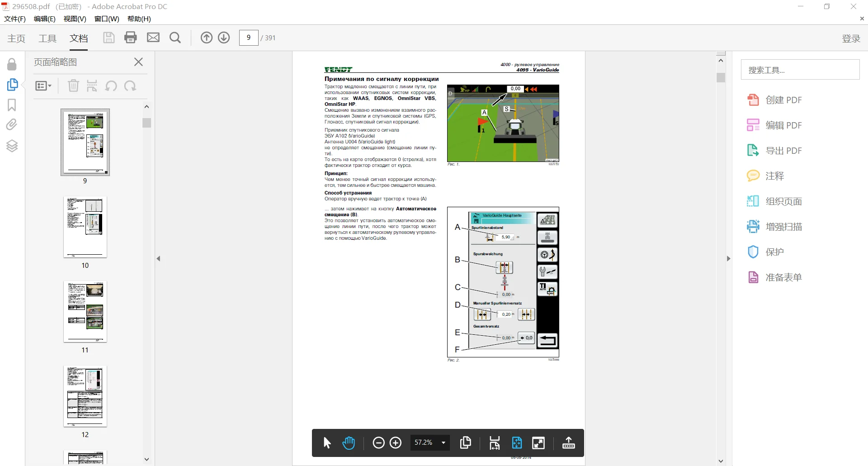Screen dimensions: 868x466
Task: Close the document with small X
Action: [862, 19]
